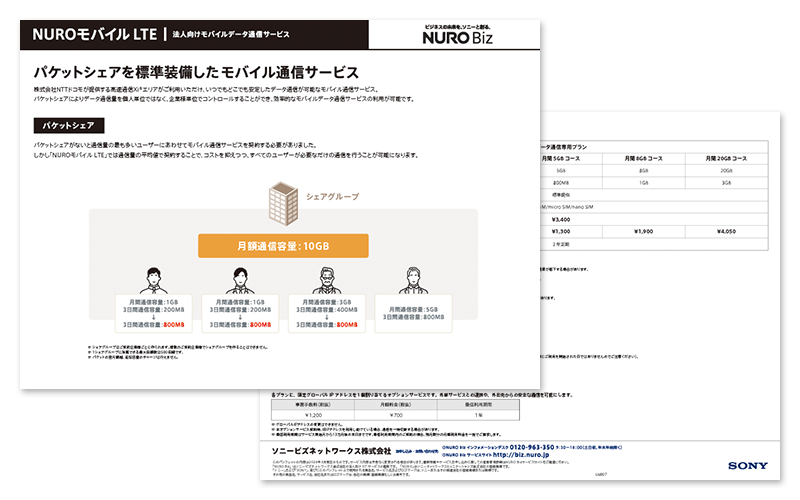
Task: Click the SONY logo on the back page
Action: pyautogui.click(x=747, y=465)
